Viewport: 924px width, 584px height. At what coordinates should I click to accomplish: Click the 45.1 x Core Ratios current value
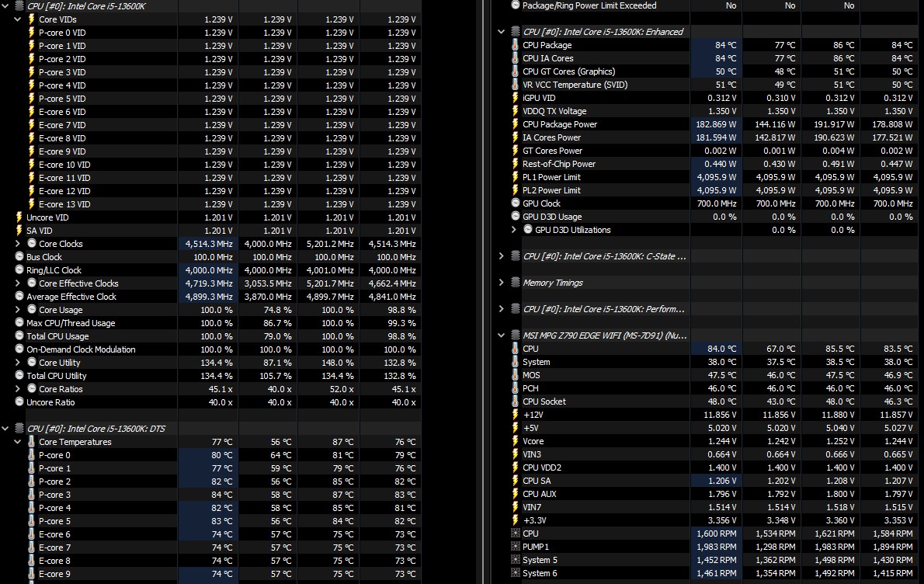point(221,389)
